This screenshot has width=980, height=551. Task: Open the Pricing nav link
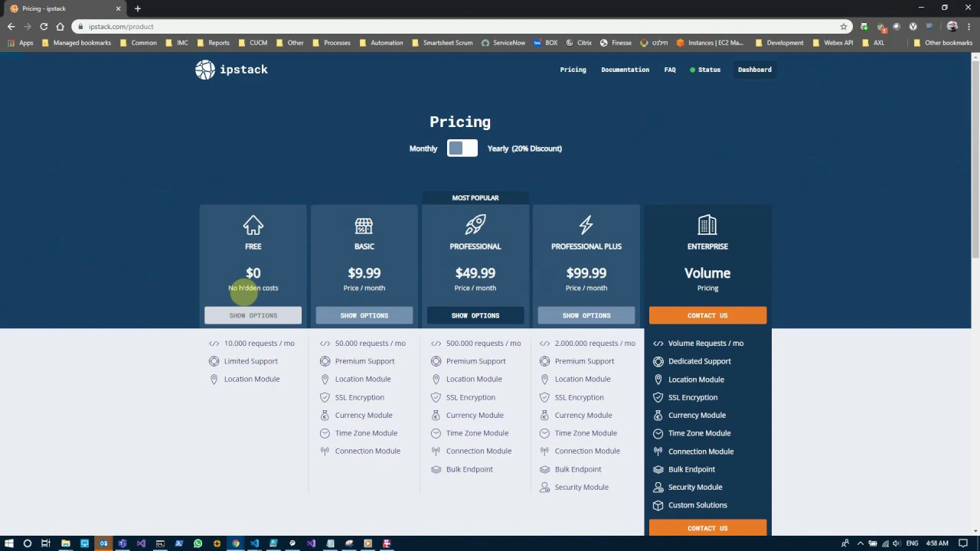(573, 70)
